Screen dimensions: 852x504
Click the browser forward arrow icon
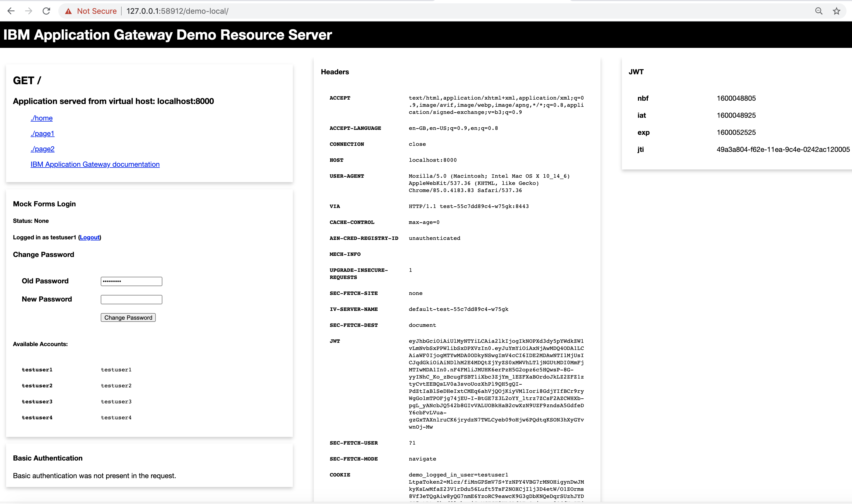29,11
